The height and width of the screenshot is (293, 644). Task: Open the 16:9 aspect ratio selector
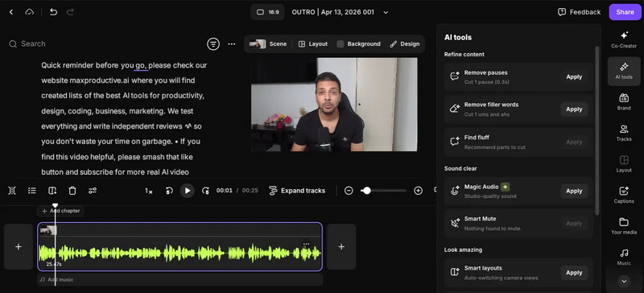click(x=268, y=12)
